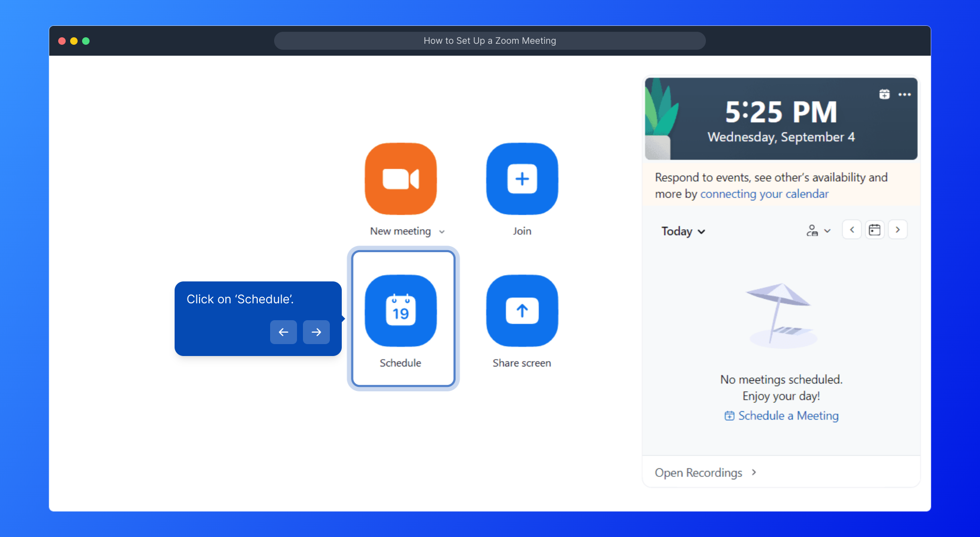Click the green window maximize button
Viewport: 980px width, 537px height.
pyautogui.click(x=86, y=41)
